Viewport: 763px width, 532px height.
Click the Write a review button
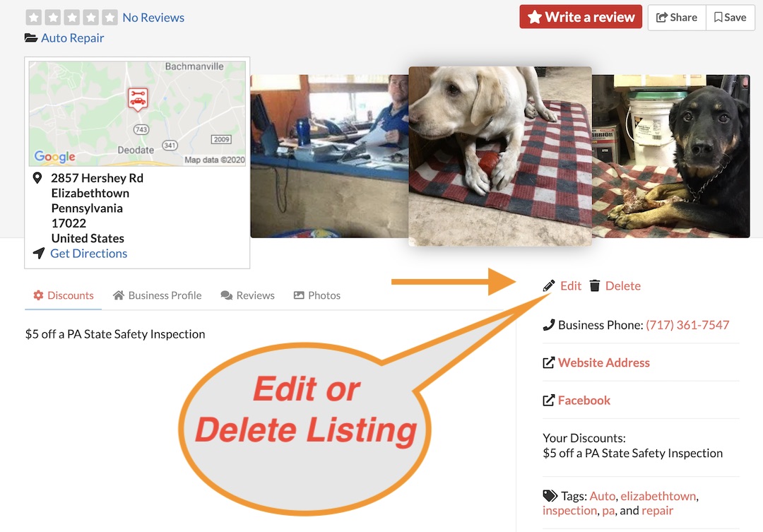pos(581,17)
